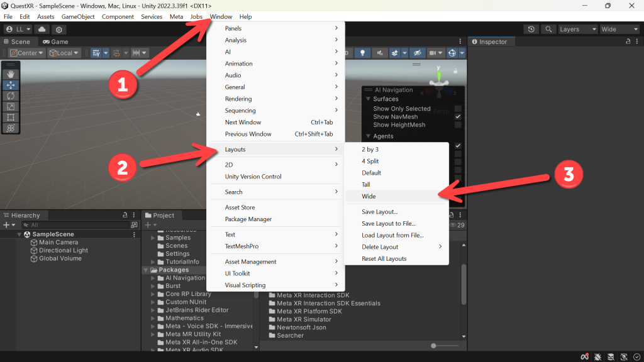Open the Window menu

point(221,16)
